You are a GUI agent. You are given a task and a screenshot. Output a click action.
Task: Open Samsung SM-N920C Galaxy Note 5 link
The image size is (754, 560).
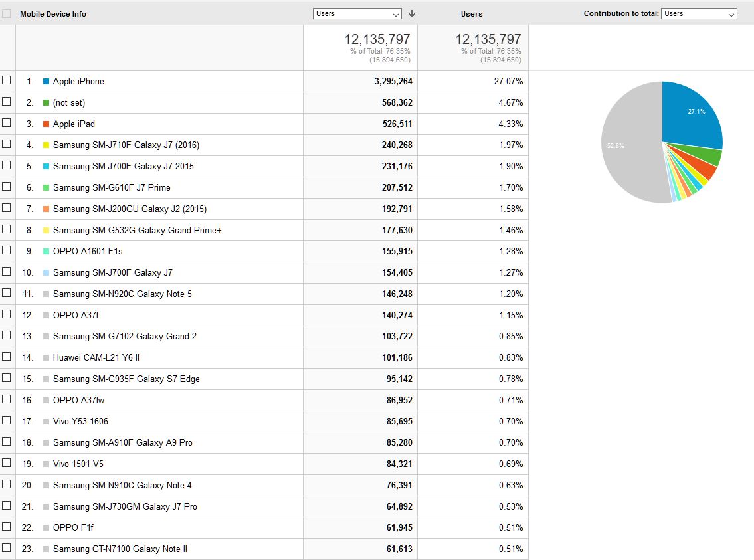[x=122, y=294]
